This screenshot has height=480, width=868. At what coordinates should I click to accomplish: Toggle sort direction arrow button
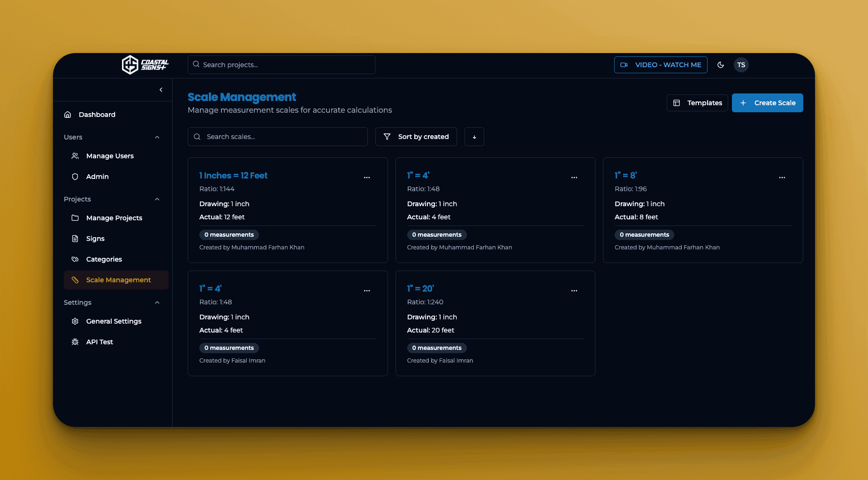[474, 137]
